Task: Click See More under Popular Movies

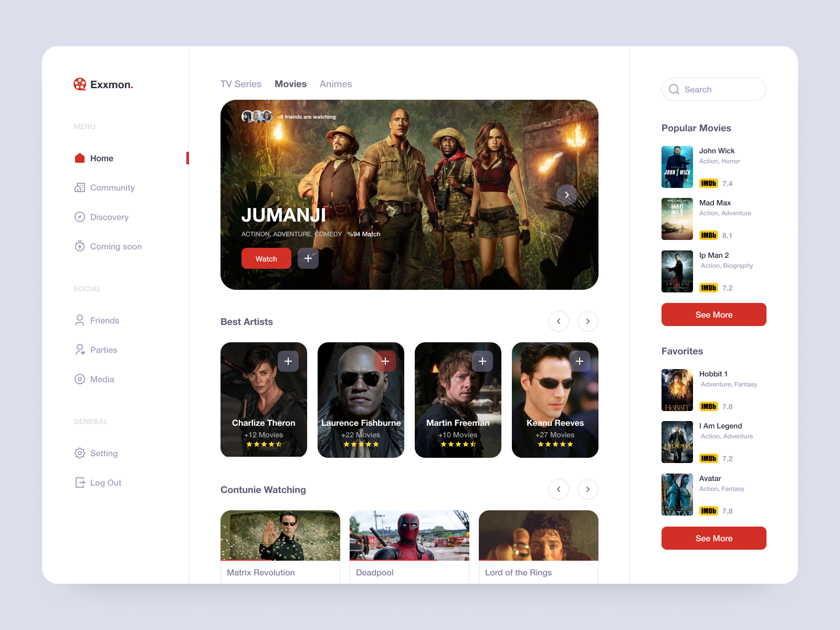Action: click(x=713, y=314)
